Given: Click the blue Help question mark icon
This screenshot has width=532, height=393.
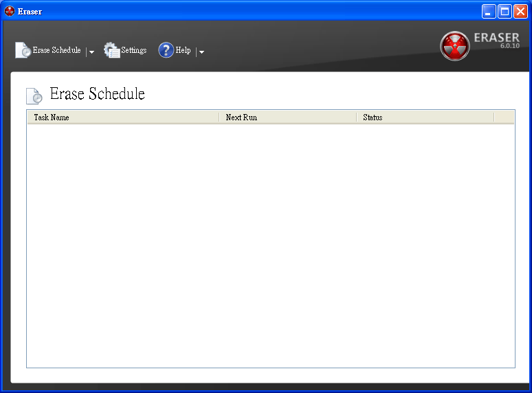Looking at the screenshot, I should (x=166, y=50).
